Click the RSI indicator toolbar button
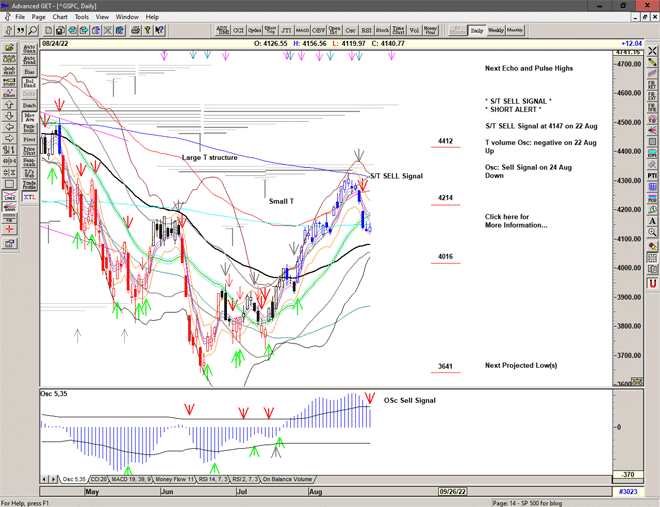Image resolution: width=660 pixels, height=507 pixels. click(366, 30)
